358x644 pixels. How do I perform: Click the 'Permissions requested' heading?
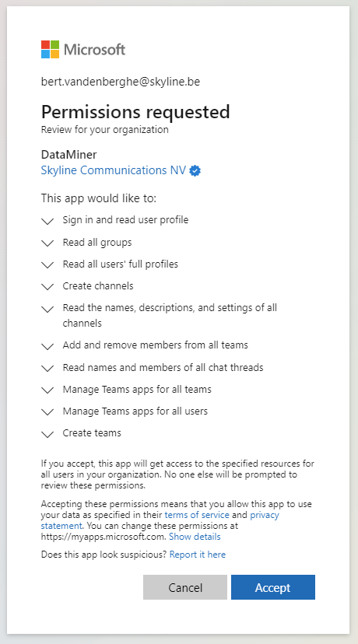(x=135, y=112)
